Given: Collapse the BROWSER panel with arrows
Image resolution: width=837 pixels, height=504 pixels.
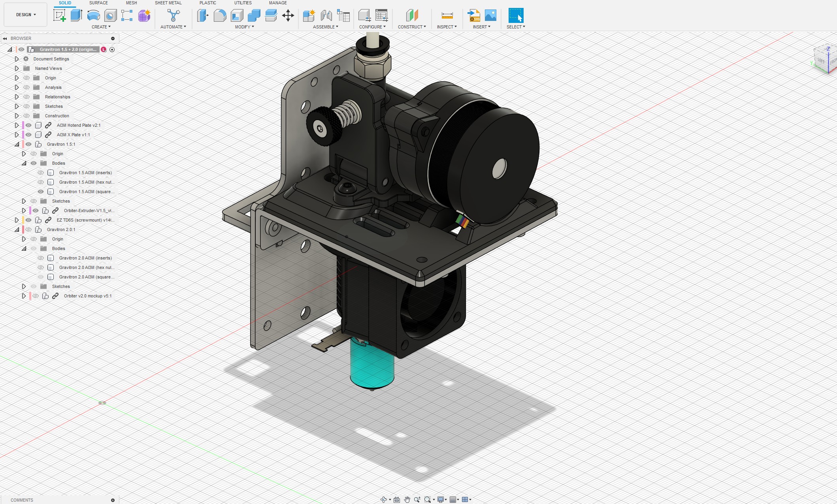Looking at the screenshot, I should 5,38.
